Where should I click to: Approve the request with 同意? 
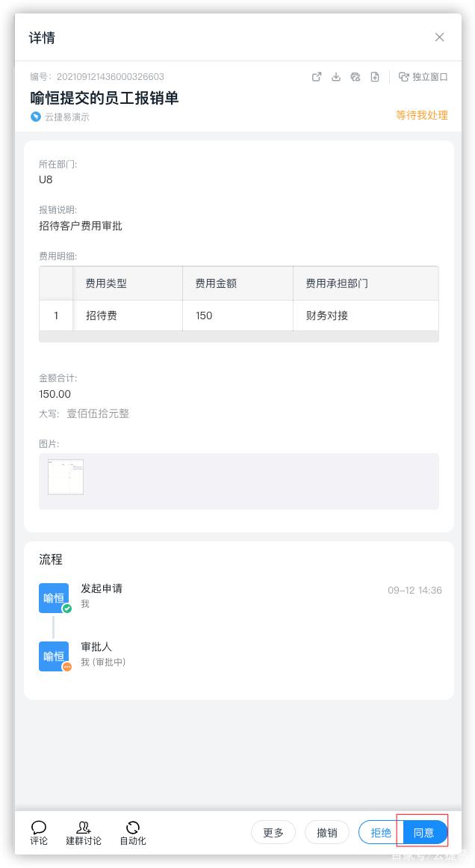pos(424,832)
